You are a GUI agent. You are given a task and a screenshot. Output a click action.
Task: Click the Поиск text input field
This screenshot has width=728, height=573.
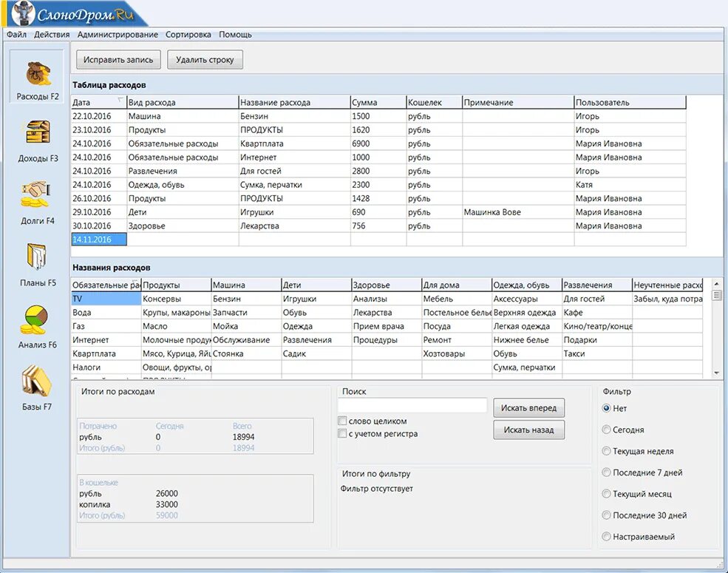click(x=412, y=405)
